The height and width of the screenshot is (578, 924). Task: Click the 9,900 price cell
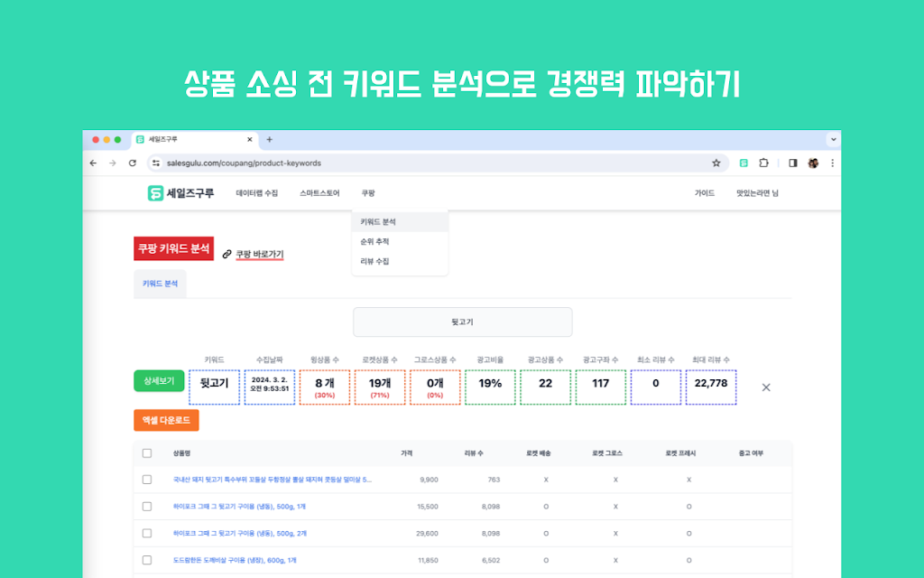click(x=429, y=480)
